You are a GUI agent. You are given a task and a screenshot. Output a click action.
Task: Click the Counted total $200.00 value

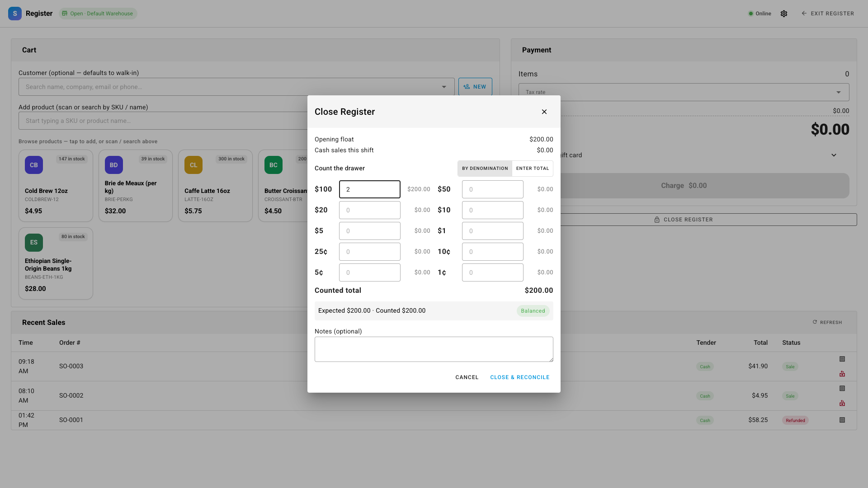pyautogui.click(x=539, y=291)
